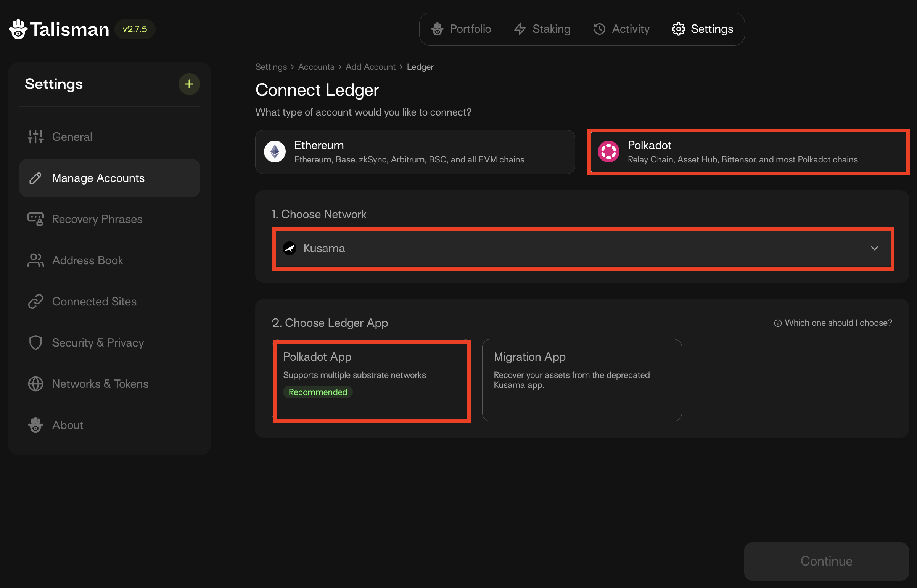
Task: Choose the Polkadot App card
Action: tap(371, 380)
